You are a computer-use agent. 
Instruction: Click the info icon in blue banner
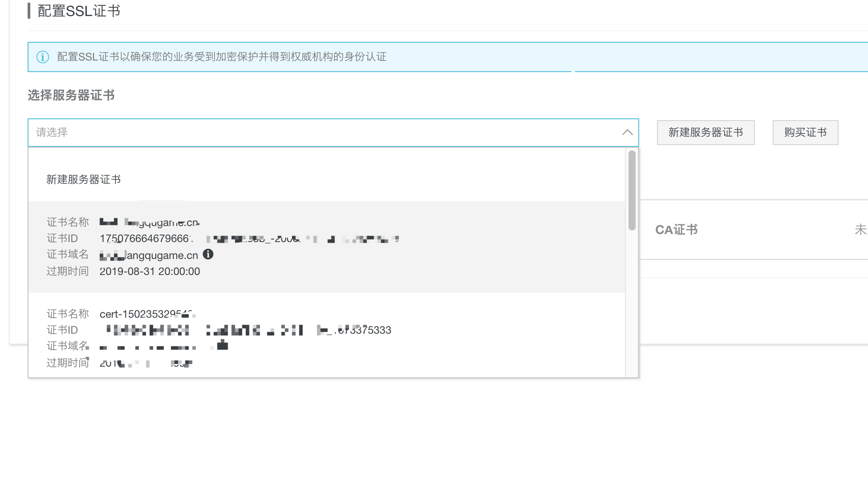(43, 57)
